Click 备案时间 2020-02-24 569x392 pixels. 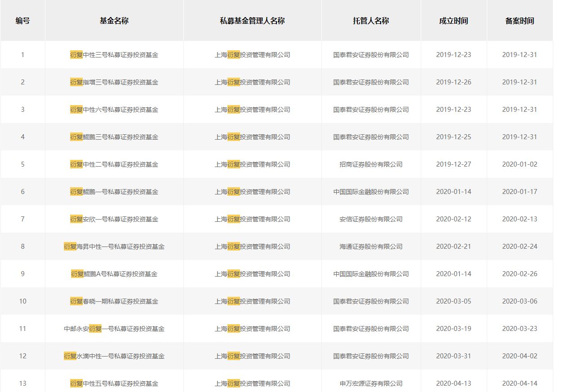520,247
